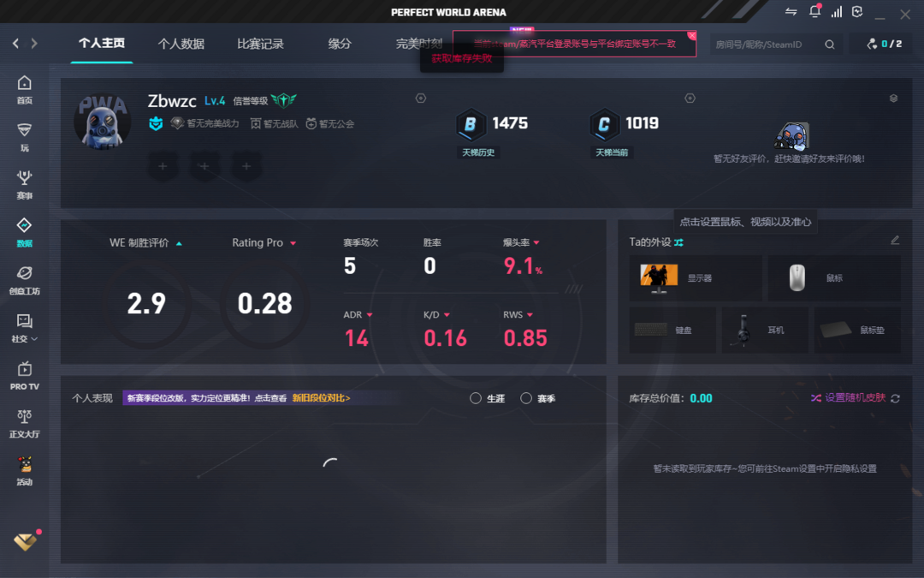Click the friend review mascot image
Viewport: 924px width, 578px height.
[x=791, y=136]
